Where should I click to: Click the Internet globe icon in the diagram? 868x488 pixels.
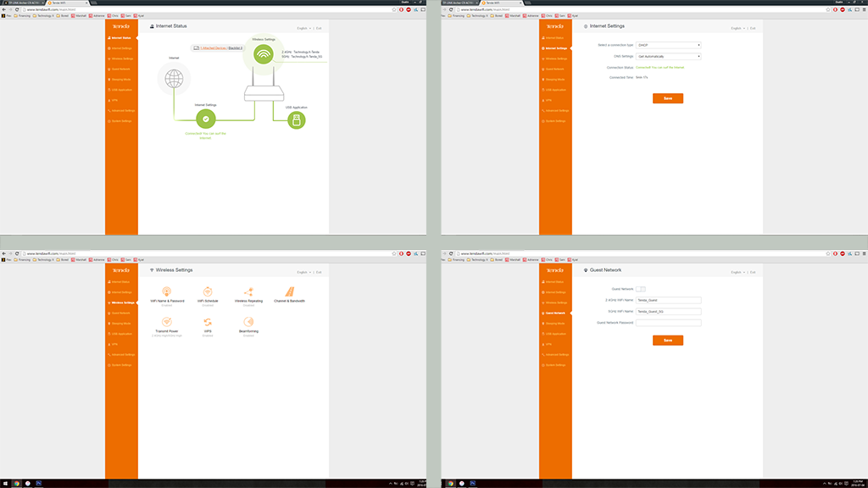[174, 79]
